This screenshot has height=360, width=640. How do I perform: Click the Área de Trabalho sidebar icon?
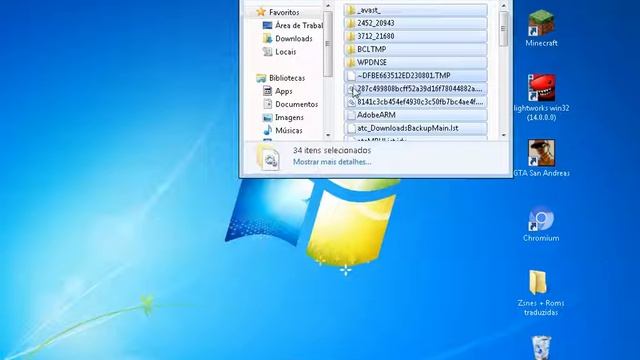coord(267,25)
